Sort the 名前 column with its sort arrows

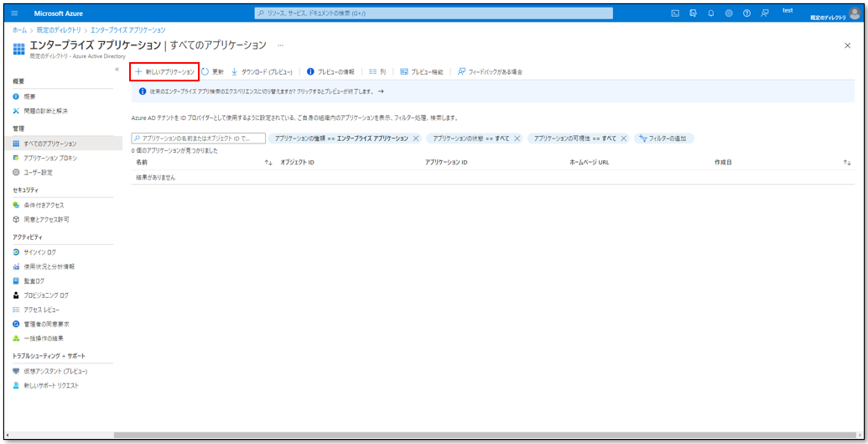[268, 162]
